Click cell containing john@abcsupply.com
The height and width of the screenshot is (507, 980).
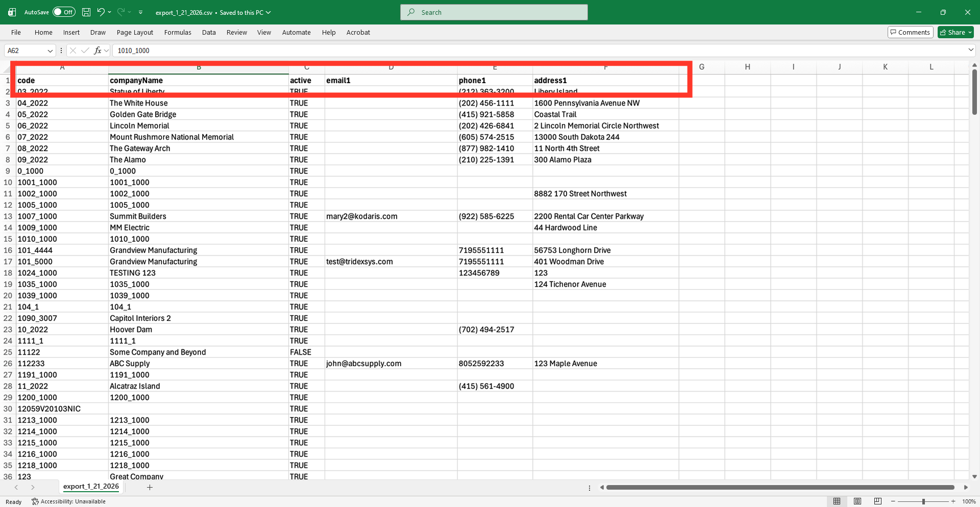(x=391, y=363)
